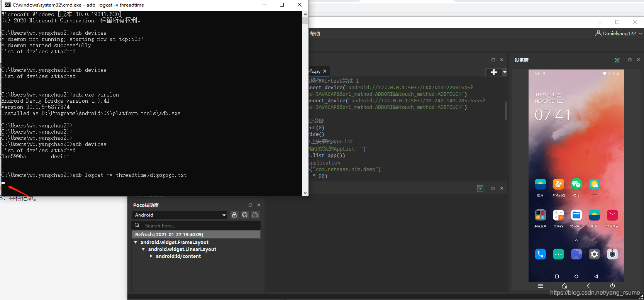
Task: Float the script editor panel
Action: [493, 60]
